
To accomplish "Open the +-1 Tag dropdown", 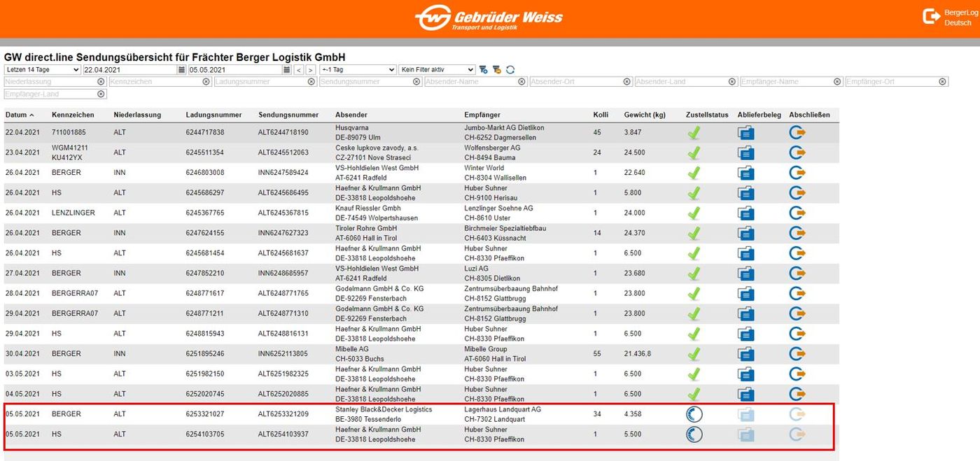I will tap(358, 70).
